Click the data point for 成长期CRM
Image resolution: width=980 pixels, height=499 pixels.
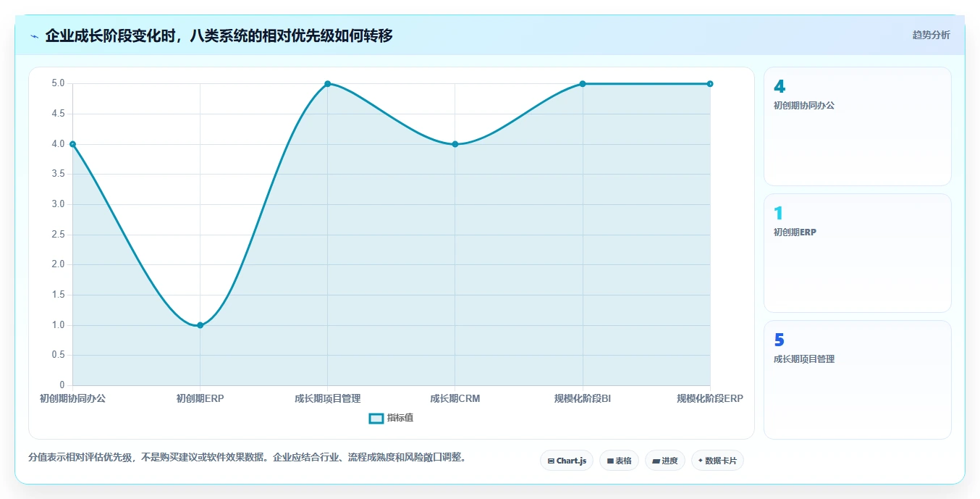pyautogui.click(x=455, y=144)
